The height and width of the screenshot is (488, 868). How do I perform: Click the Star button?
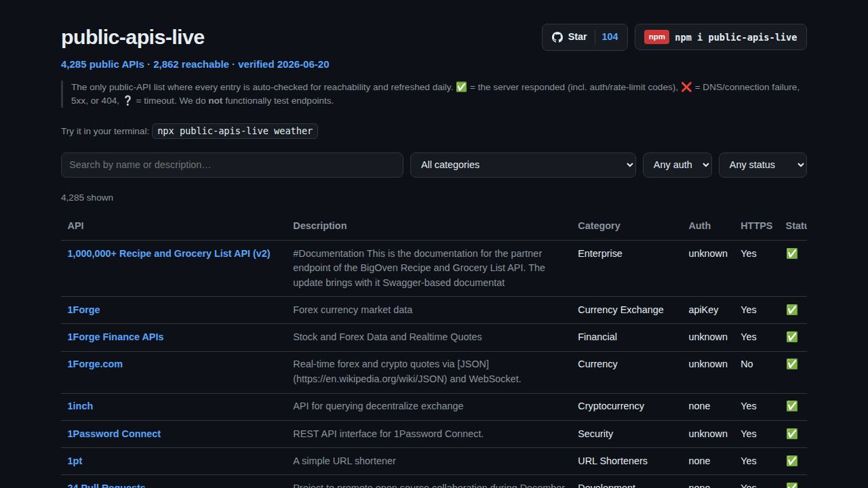tap(585, 37)
